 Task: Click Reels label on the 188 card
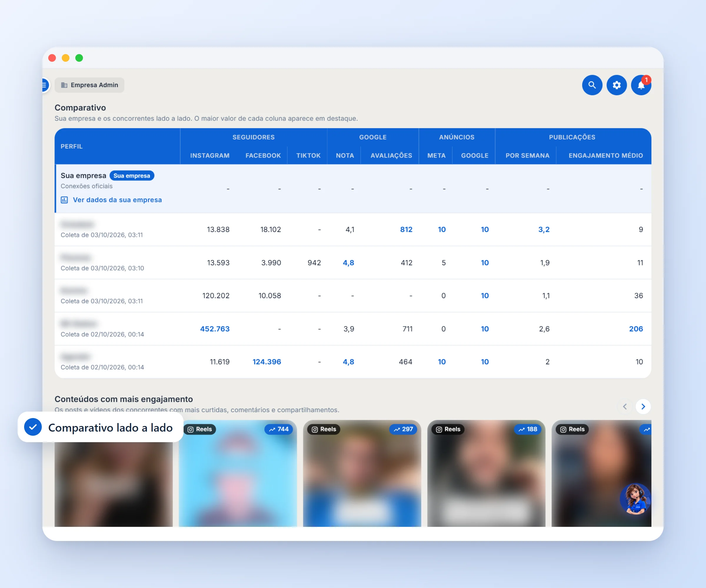point(448,429)
